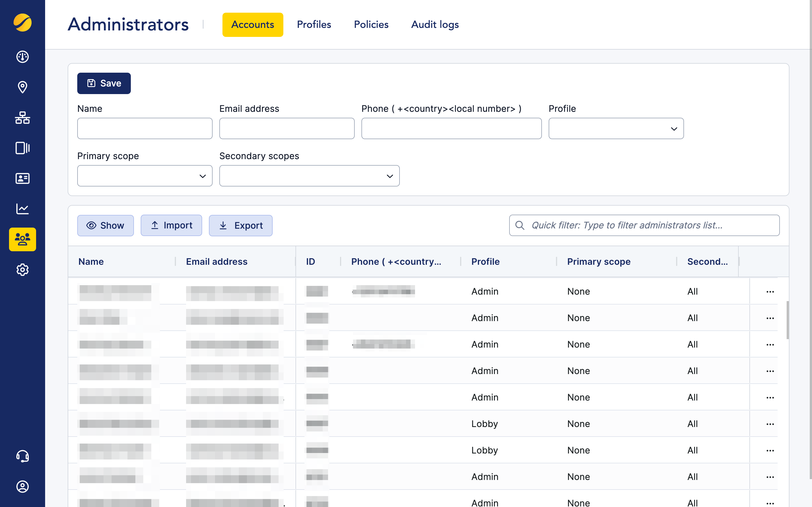Open the dashboard speedometer icon in sidebar
The image size is (812, 507).
tap(22, 57)
